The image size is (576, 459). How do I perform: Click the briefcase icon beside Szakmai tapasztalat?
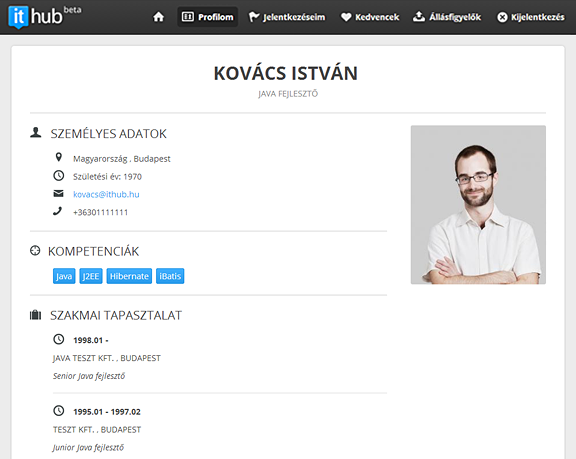coord(35,315)
